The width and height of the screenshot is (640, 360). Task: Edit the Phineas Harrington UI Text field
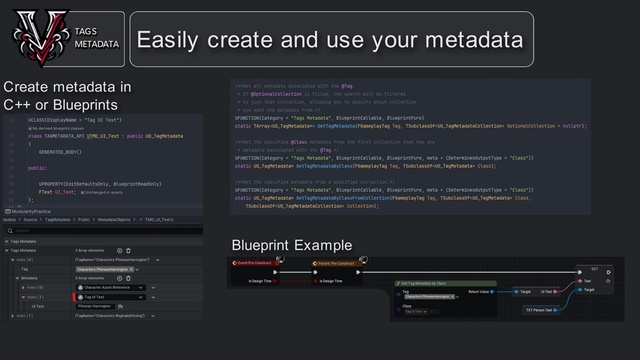[95, 306]
